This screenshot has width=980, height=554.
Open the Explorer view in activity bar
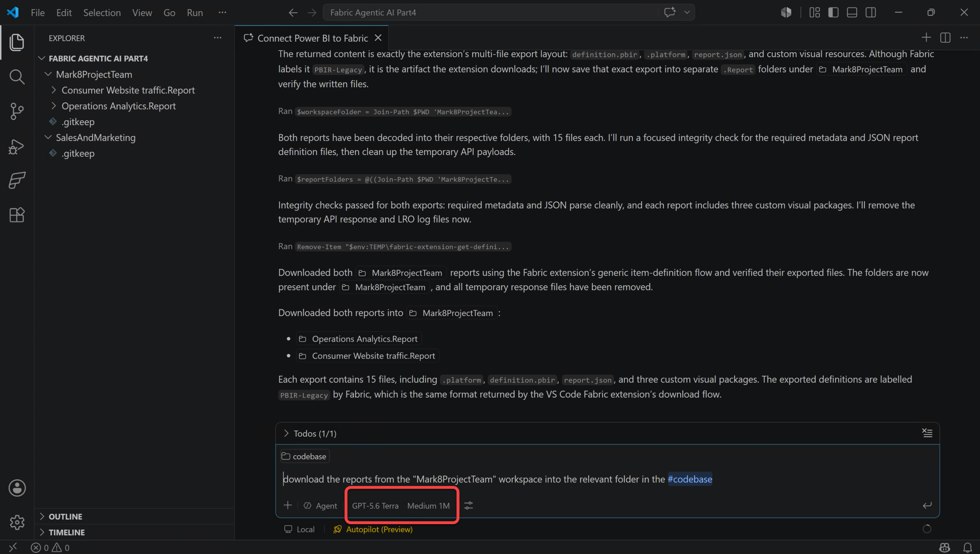pos(17,42)
